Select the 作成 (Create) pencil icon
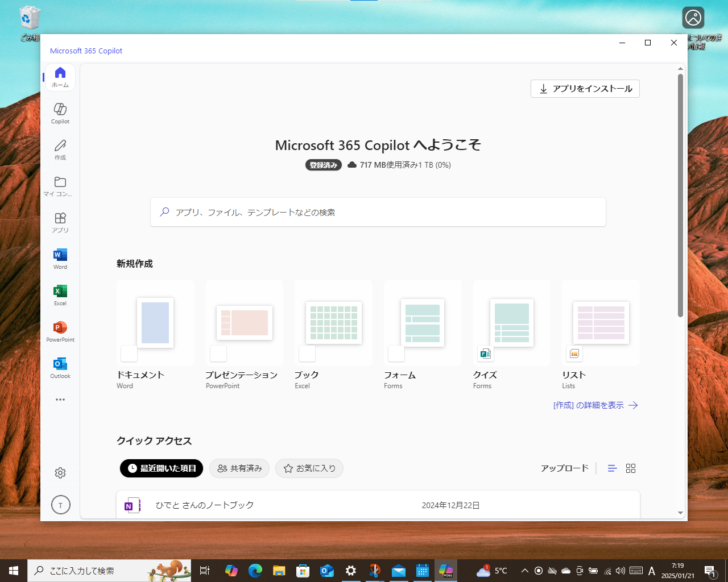The height and width of the screenshot is (582, 728). pos(60,148)
